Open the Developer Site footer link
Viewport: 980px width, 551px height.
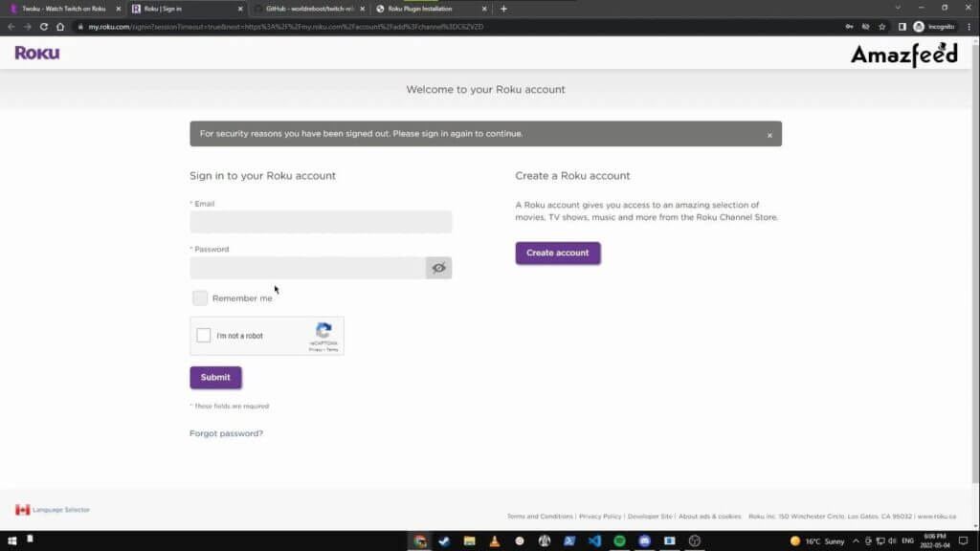click(x=650, y=517)
